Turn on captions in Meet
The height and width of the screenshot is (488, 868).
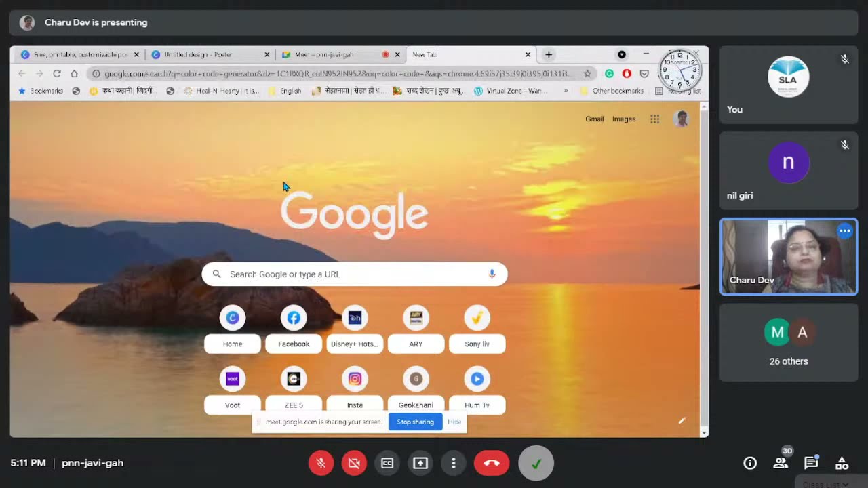(x=387, y=463)
